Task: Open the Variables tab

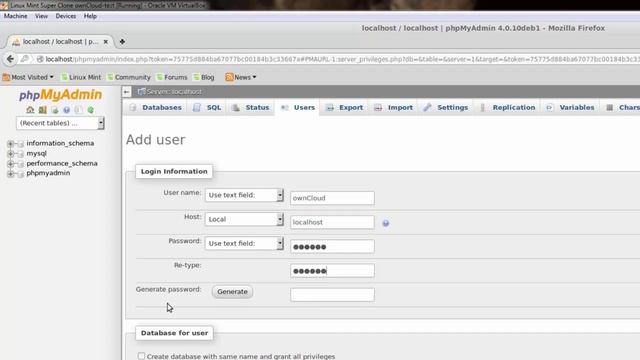Action: point(570,108)
